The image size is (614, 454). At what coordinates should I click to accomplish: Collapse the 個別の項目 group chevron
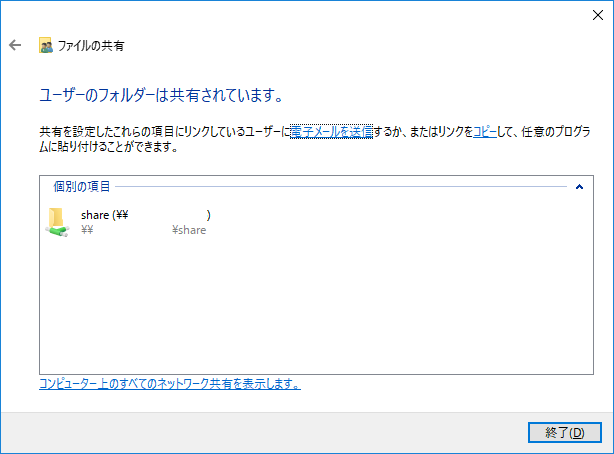point(579,187)
